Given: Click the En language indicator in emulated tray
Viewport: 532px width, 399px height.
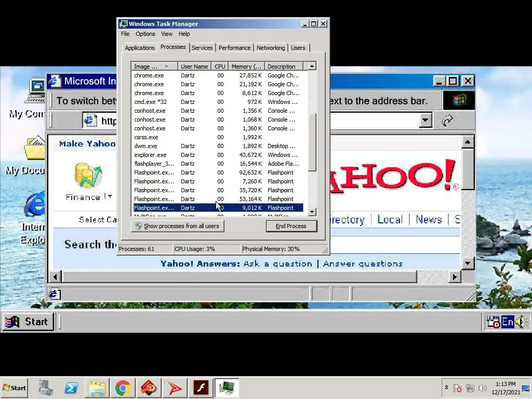Looking at the screenshot, I should [508, 322].
